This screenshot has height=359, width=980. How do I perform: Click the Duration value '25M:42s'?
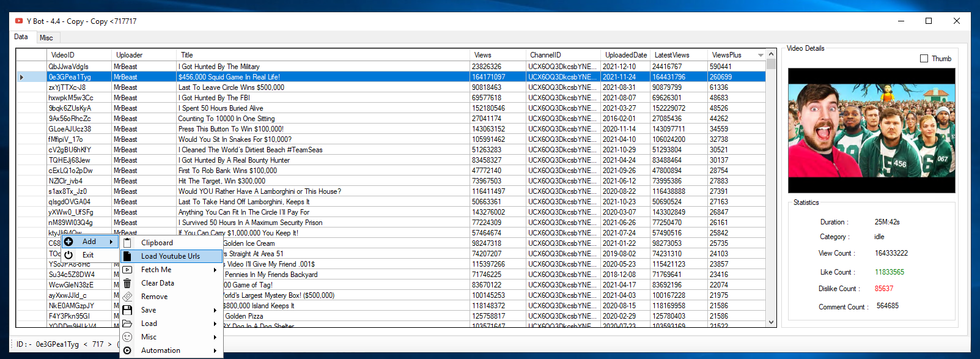887,222
